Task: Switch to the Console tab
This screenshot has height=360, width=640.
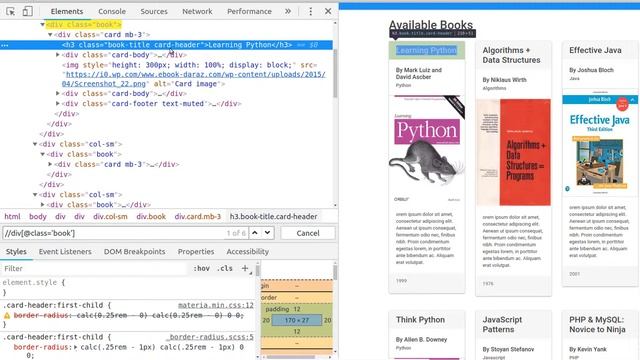Action: pos(112,11)
